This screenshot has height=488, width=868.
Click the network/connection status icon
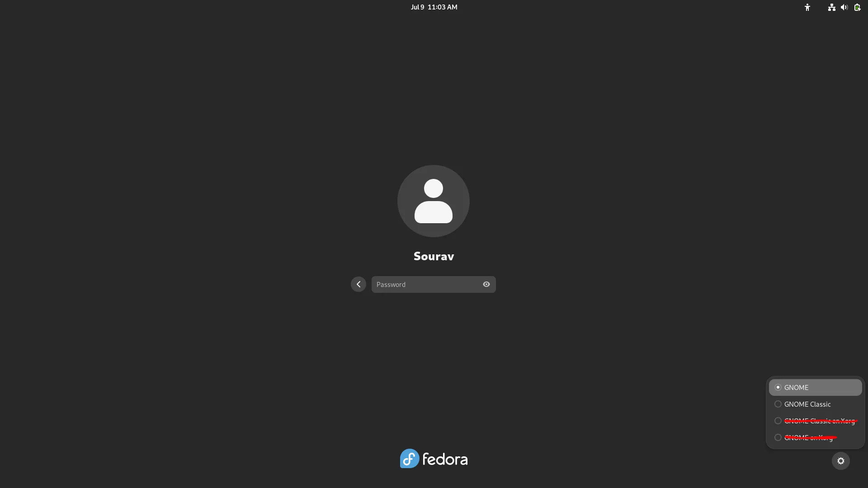pos(832,7)
